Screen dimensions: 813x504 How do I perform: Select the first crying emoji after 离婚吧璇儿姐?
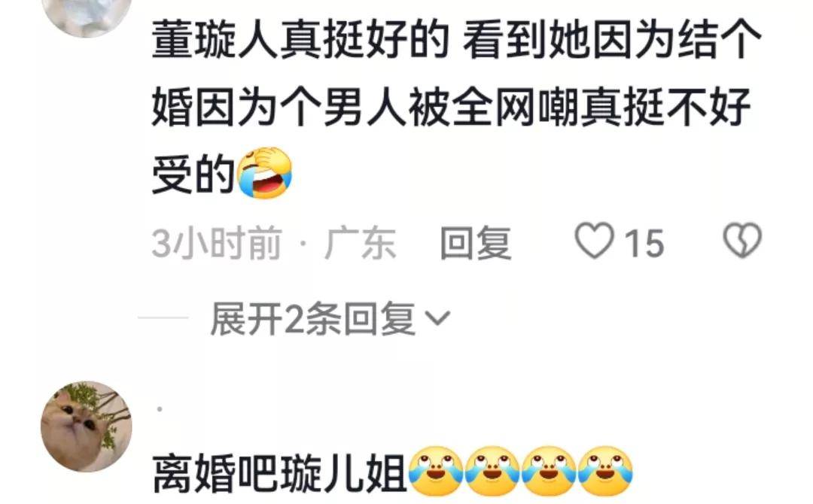point(436,472)
